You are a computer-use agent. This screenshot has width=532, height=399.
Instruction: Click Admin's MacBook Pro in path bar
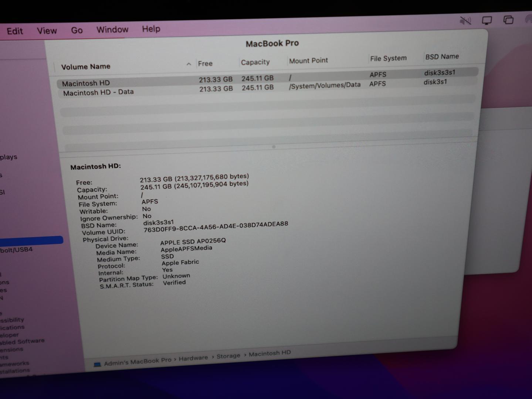(138, 361)
